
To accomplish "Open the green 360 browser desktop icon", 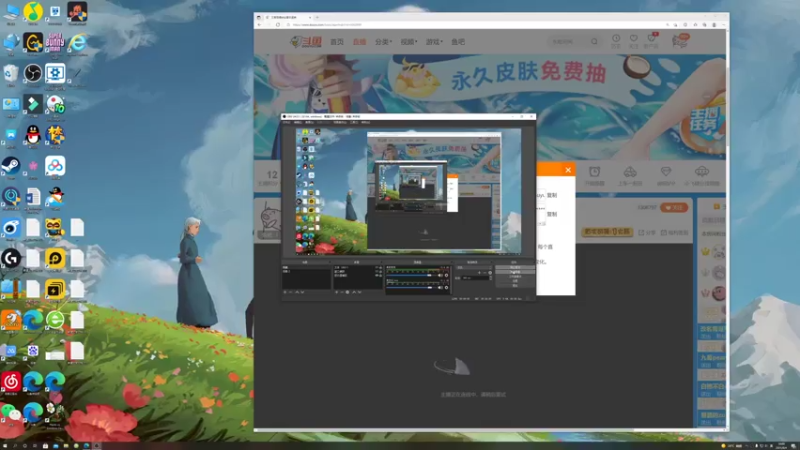I will click(55, 320).
